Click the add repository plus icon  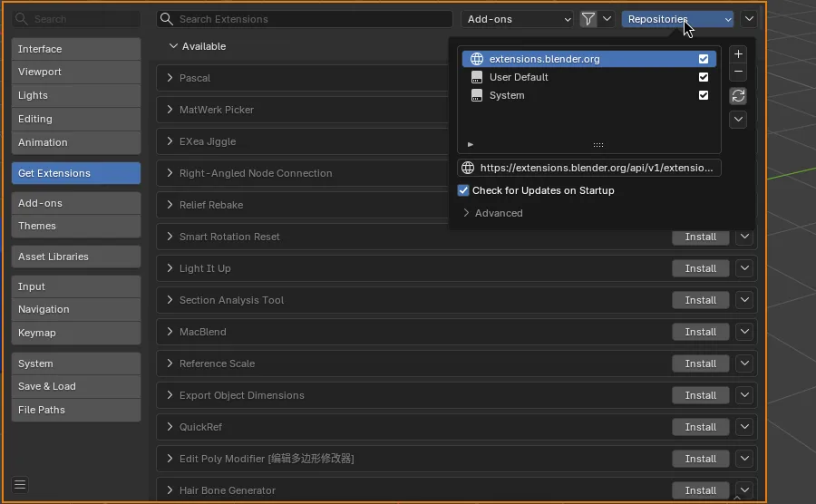(738, 54)
